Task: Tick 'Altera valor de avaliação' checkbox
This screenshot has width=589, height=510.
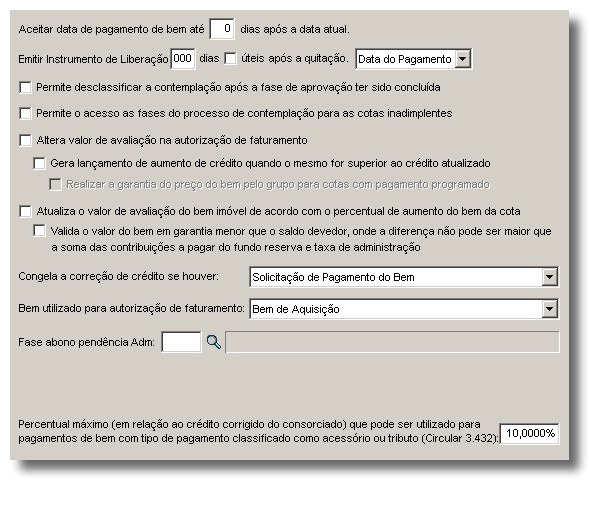Action: (25, 140)
